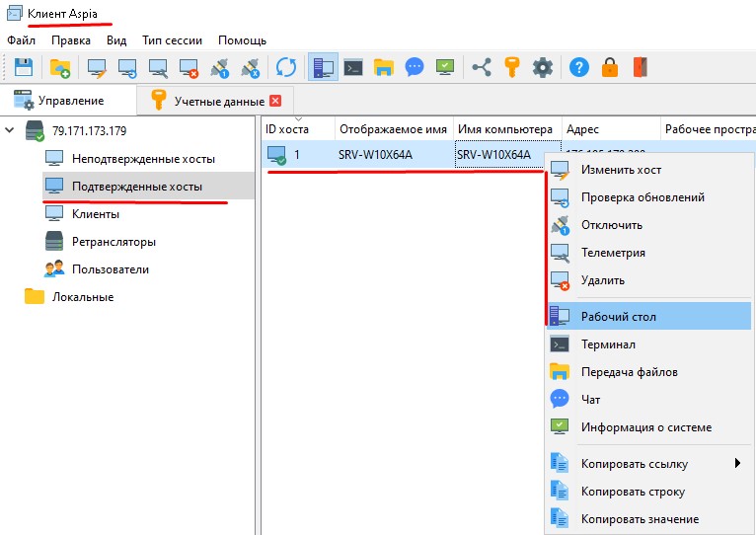The height and width of the screenshot is (535, 756).
Task: Choose Чат from context menu
Action: [649, 400]
